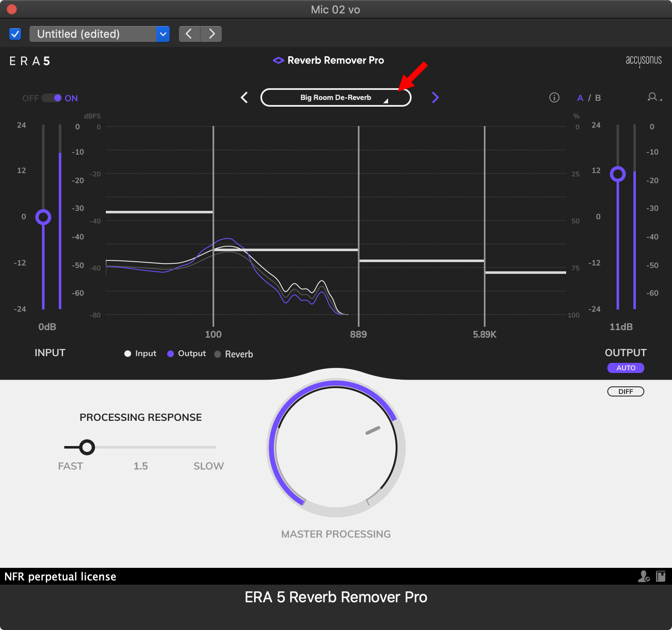Click the 100 frequency label
The image size is (672, 630).
click(x=213, y=334)
